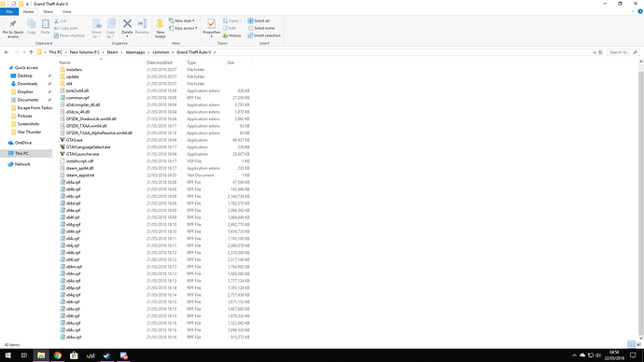Click the Paste clipboard icon
The image size is (644, 362).
tap(45, 24)
